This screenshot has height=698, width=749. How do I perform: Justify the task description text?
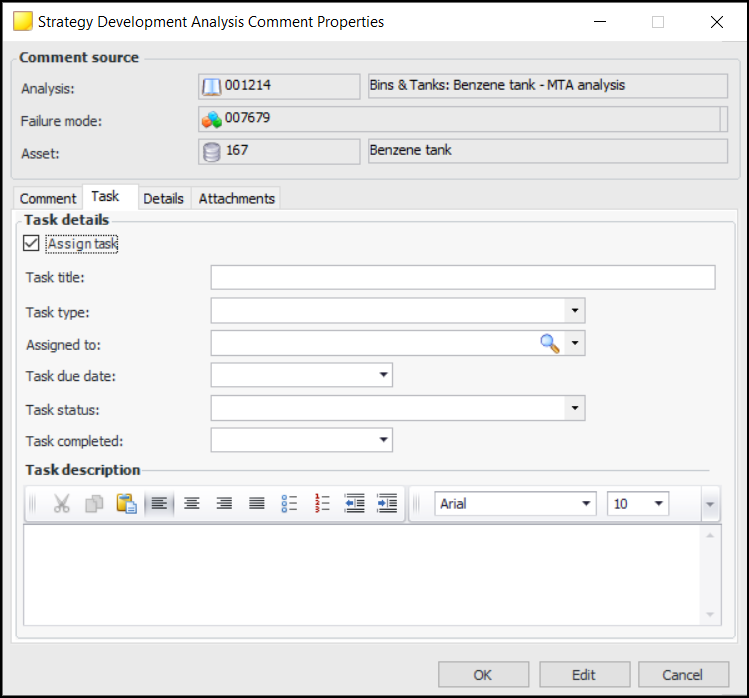pos(256,504)
